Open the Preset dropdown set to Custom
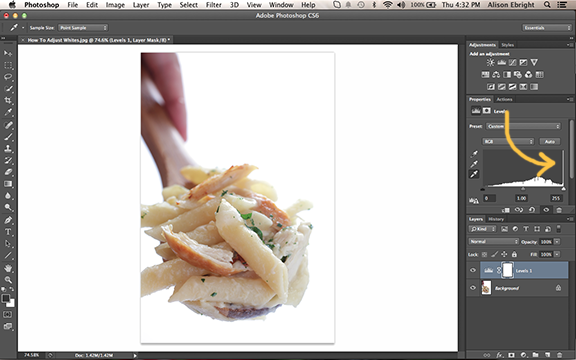Image resolution: width=576 pixels, height=360 pixels. tap(523, 126)
